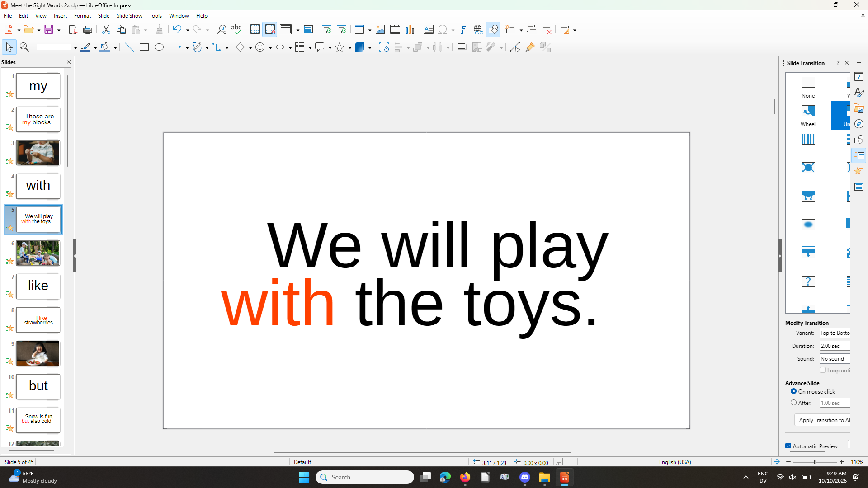Toggle the Display Grid icon
Screen dimensions: 868x488
(x=255, y=30)
